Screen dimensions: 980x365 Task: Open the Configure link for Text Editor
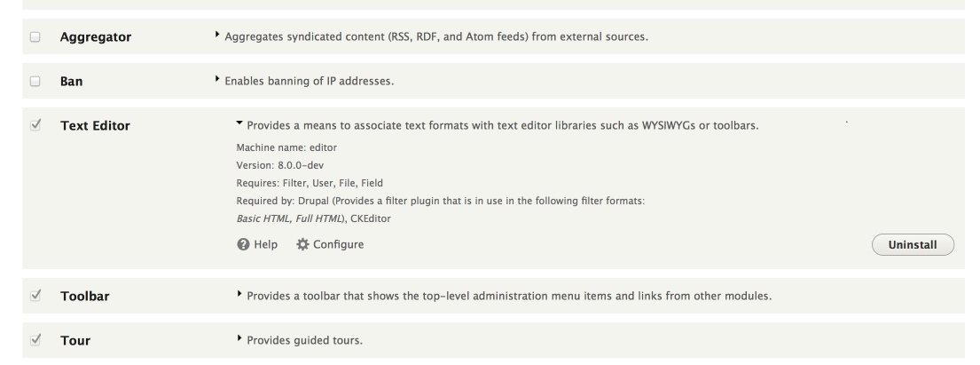tap(330, 244)
